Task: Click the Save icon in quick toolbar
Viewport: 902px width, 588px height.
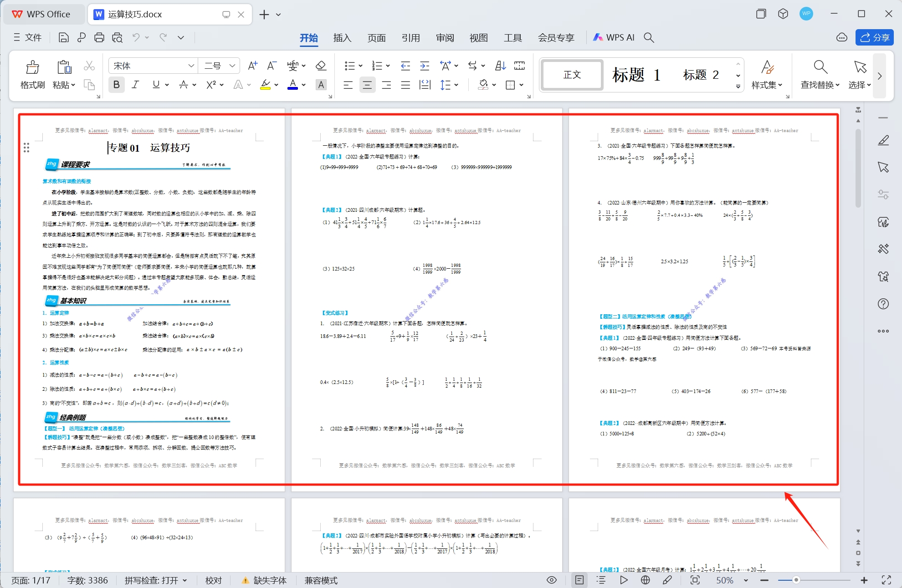Action: (x=64, y=38)
